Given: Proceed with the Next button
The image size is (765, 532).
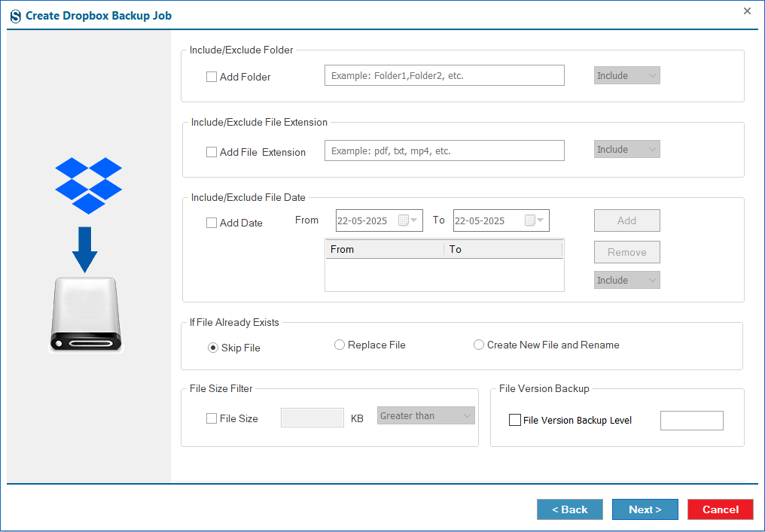Looking at the screenshot, I should pos(645,509).
